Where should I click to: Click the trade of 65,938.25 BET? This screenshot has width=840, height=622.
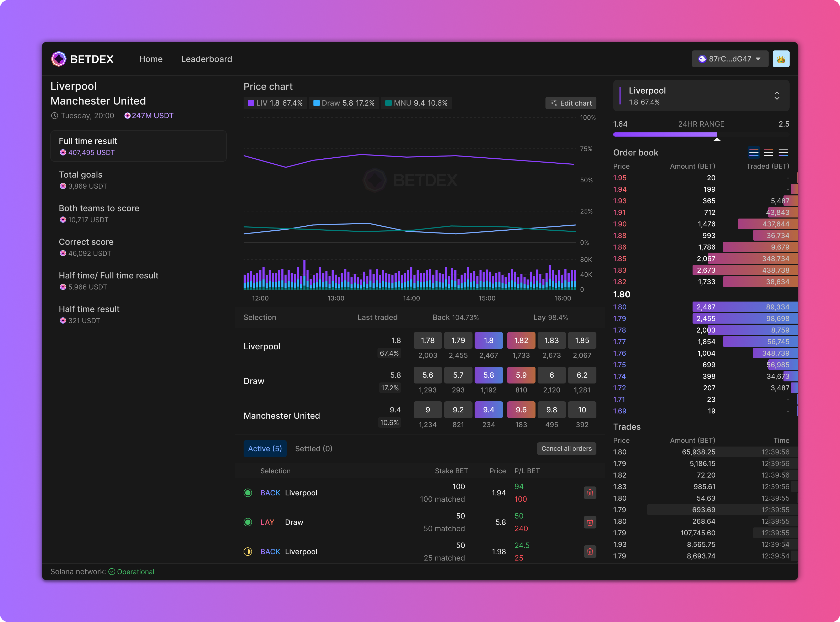[x=705, y=452]
